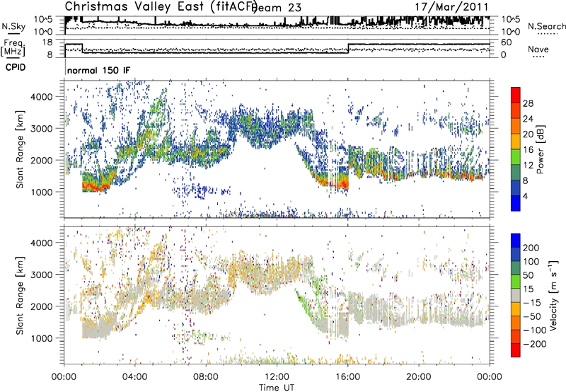Click the 'Freq. [MHz]' axis label

pos(13,48)
